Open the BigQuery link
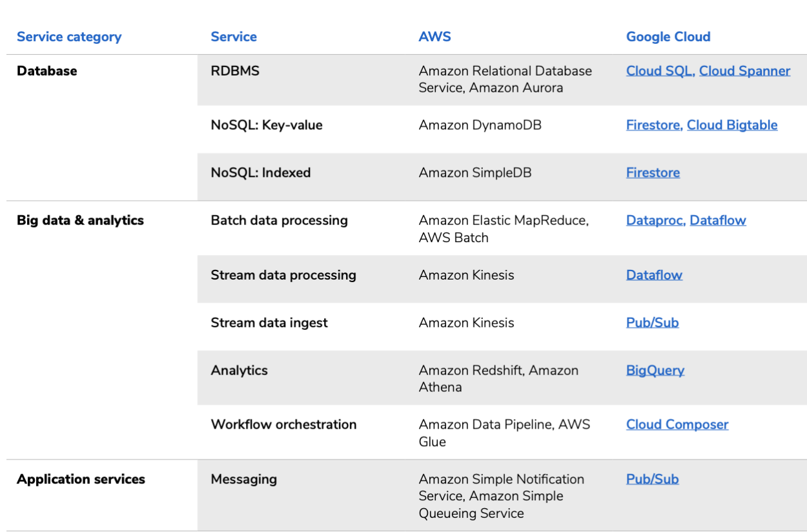Image resolution: width=807 pixels, height=532 pixels. 655,371
